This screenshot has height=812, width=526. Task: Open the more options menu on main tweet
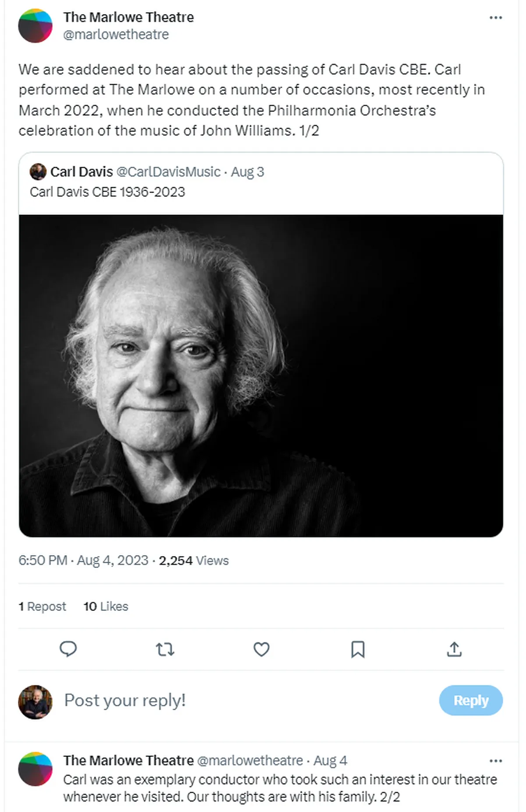(x=495, y=17)
